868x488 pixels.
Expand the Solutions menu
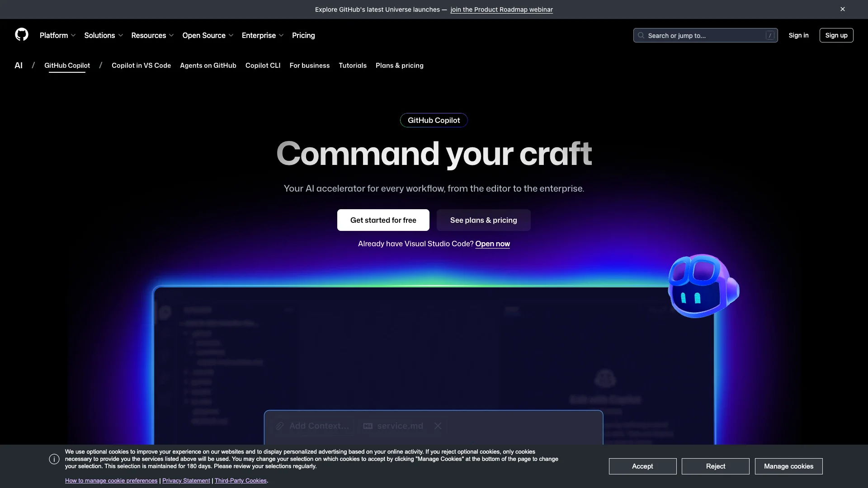[103, 35]
